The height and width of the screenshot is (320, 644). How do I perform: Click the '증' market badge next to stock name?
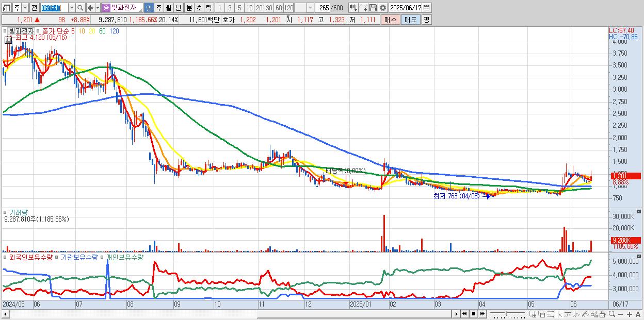[105, 8]
